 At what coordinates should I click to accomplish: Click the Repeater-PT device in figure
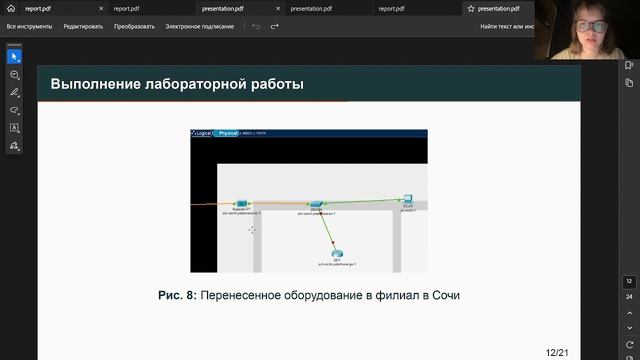click(x=242, y=203)
